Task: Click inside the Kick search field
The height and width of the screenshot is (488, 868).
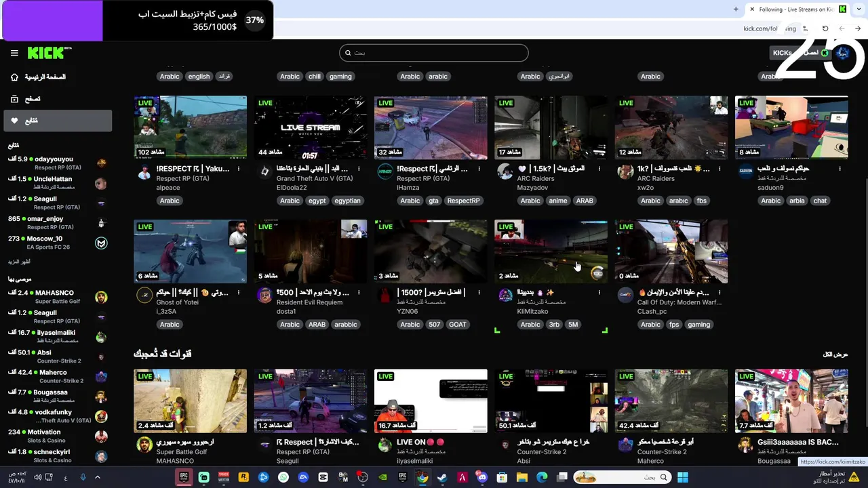Action: [x=434, y=53]
